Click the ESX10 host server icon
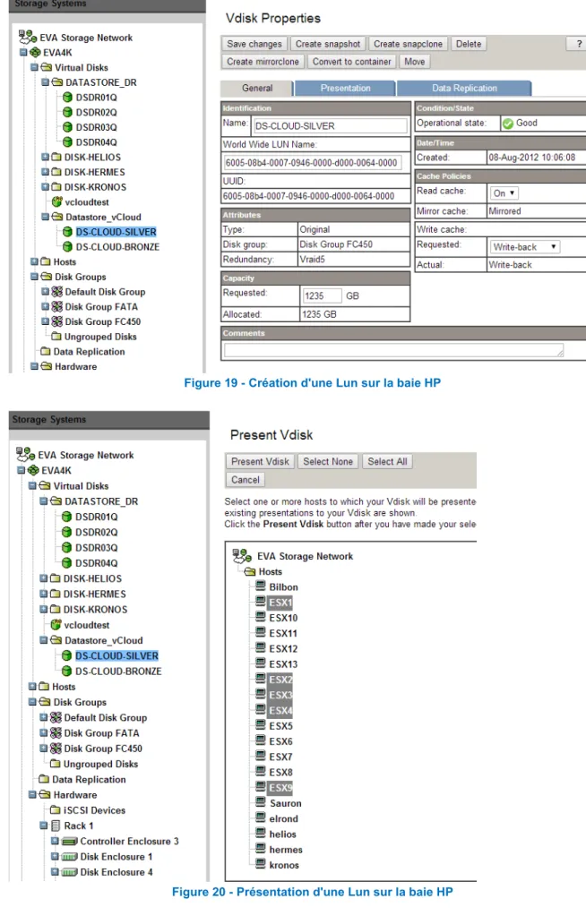 coord(261,617)
